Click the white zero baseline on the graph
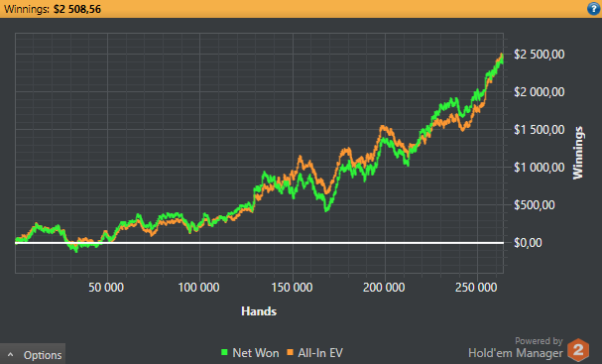 [259, 243]
